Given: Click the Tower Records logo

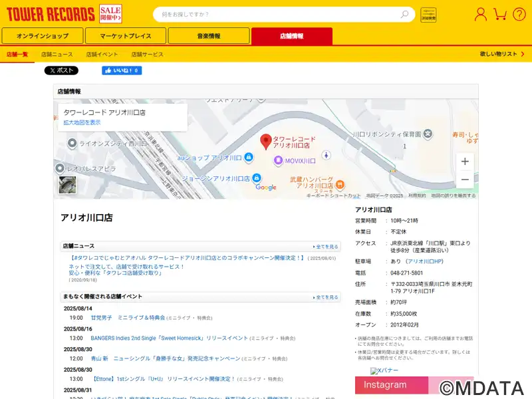Looking at the screenshot, I should click(51, 14).
